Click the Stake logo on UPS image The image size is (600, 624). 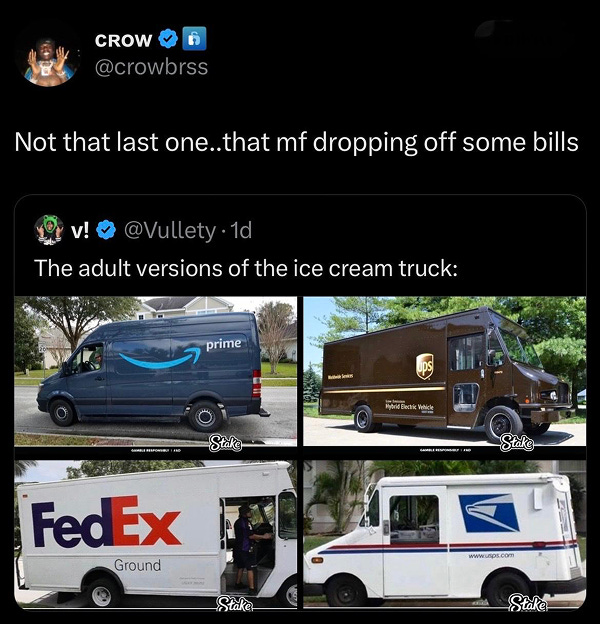click(517, 443)
